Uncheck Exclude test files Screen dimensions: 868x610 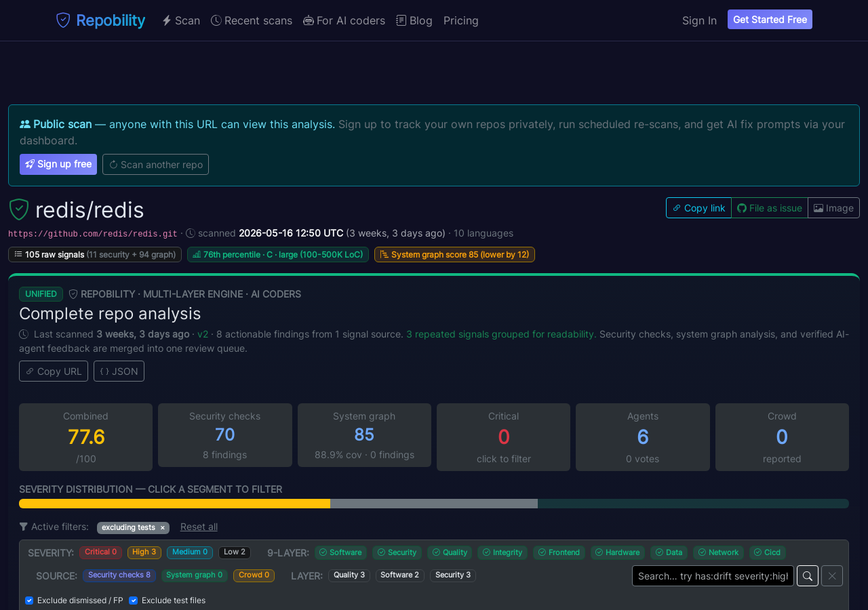coord(133,601)
